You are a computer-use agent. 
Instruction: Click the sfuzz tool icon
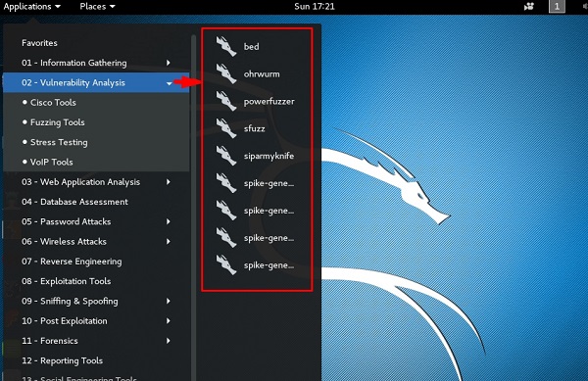226,128
